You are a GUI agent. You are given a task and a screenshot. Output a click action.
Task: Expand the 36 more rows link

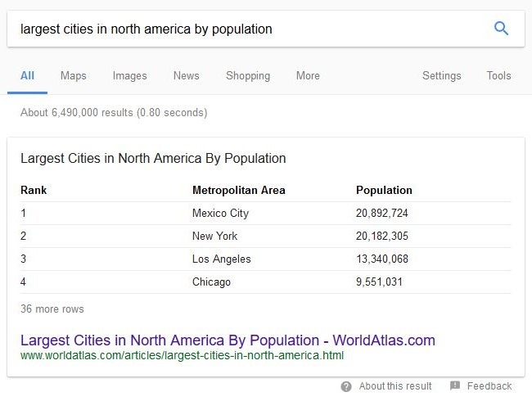(x=52, y=309)
